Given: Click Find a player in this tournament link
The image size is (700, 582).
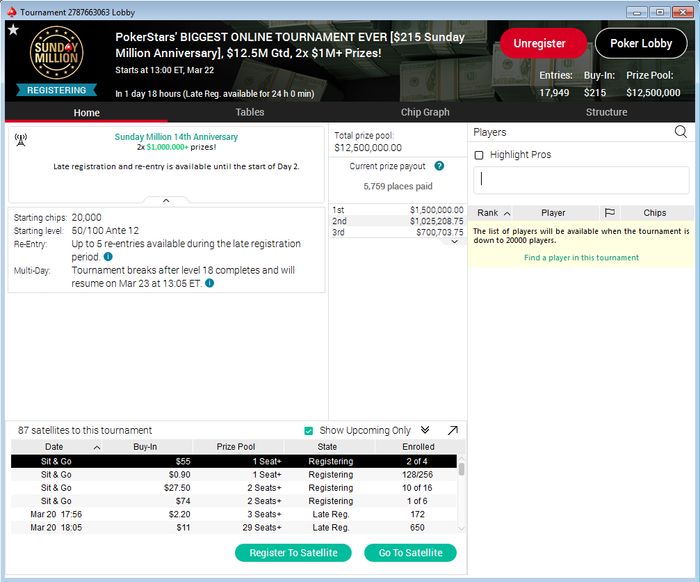Looking at the screenshot, I should pyautogui.click(x=581, y=258).
